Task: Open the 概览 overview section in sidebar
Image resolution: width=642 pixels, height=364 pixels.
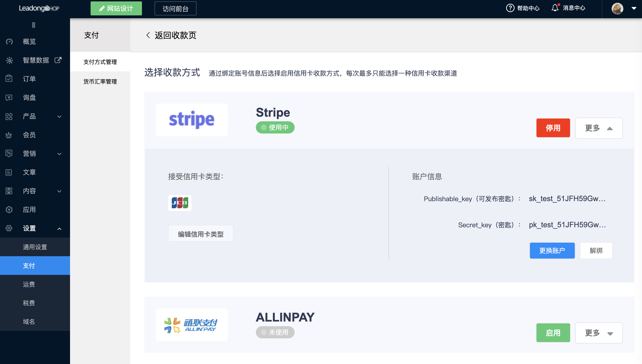Action: [x=29, y=41]
